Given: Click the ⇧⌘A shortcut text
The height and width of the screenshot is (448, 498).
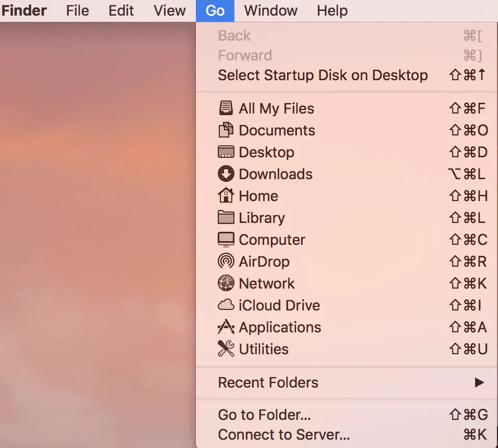Looking at the screenshot, I should point(468,327).
